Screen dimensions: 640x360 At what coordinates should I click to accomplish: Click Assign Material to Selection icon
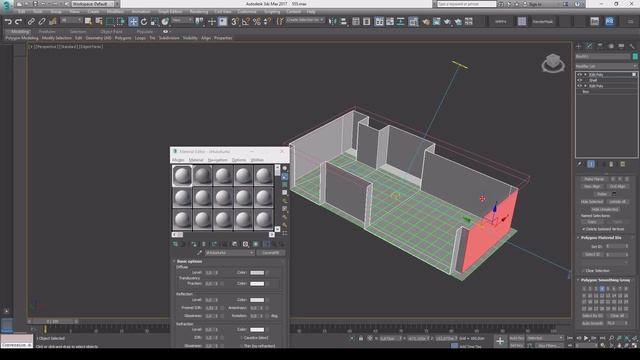coord(194,244)
